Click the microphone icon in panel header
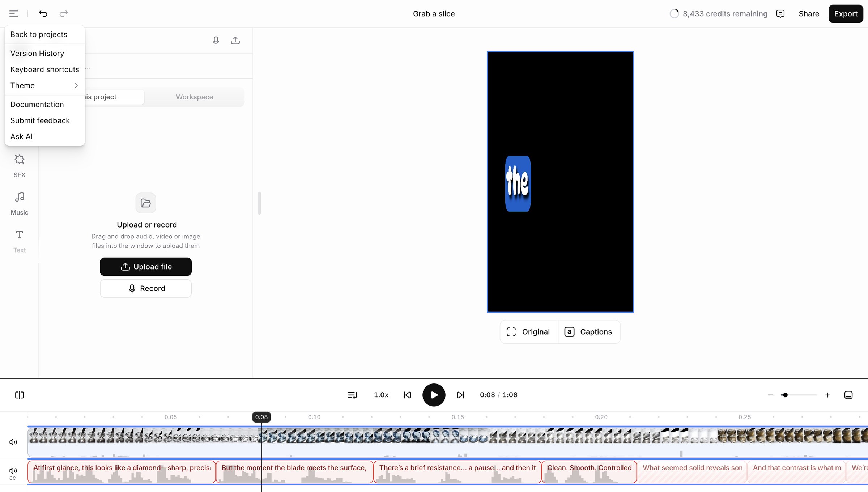Viewport: 868px width, 492px height. (216, 41)
